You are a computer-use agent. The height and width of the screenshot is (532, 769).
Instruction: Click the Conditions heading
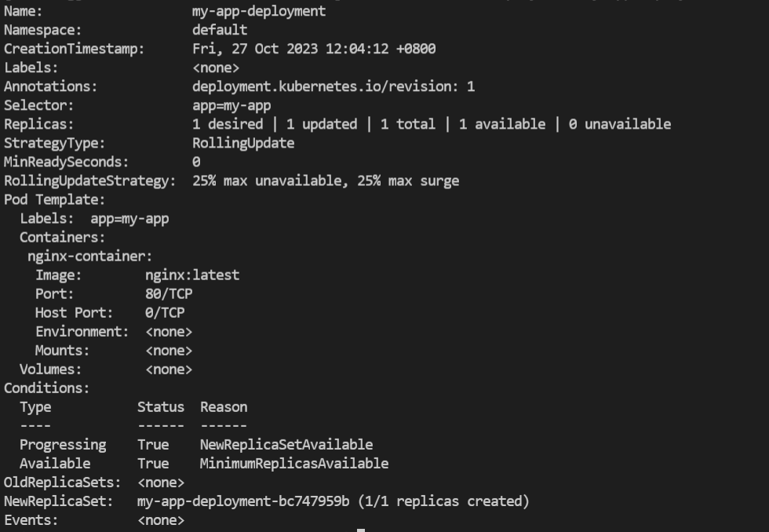[46, 388]
